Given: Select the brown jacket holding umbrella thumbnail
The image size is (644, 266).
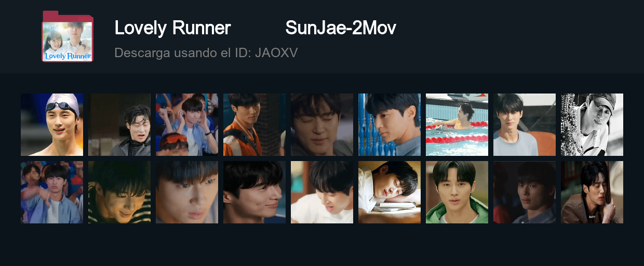Looking at the screenshot, I should pos(592,192).
